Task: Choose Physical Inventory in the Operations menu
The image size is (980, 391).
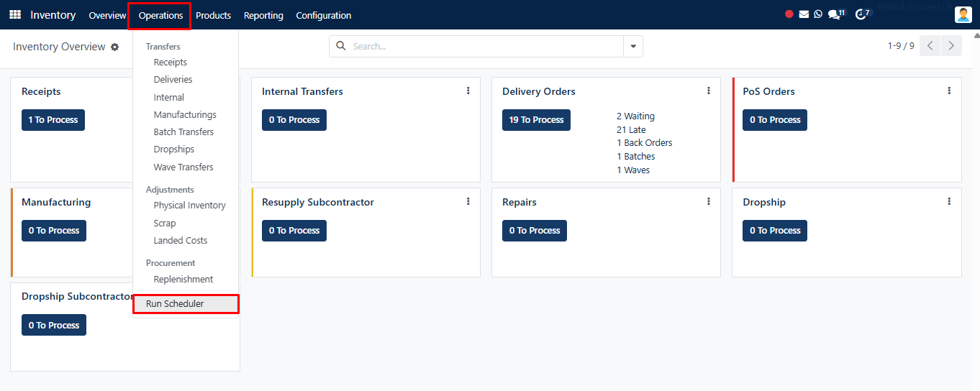Action: [189, 206]
